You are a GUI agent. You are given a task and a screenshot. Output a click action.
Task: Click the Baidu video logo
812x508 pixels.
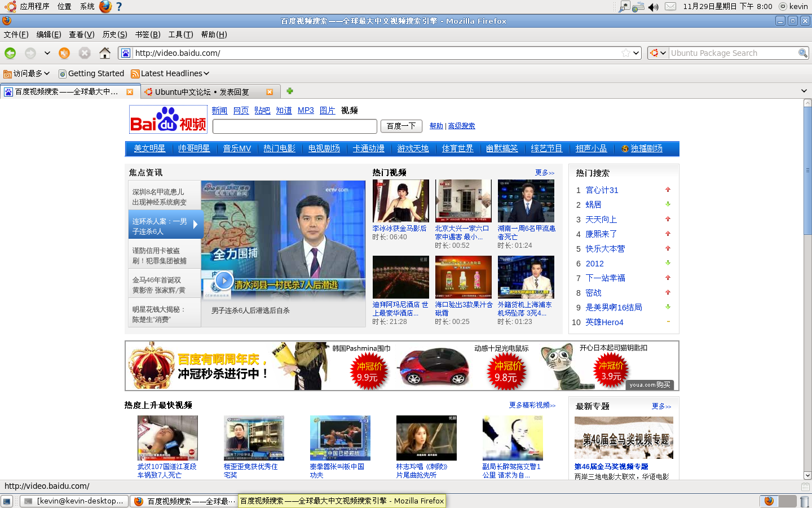tap(168, 119)
